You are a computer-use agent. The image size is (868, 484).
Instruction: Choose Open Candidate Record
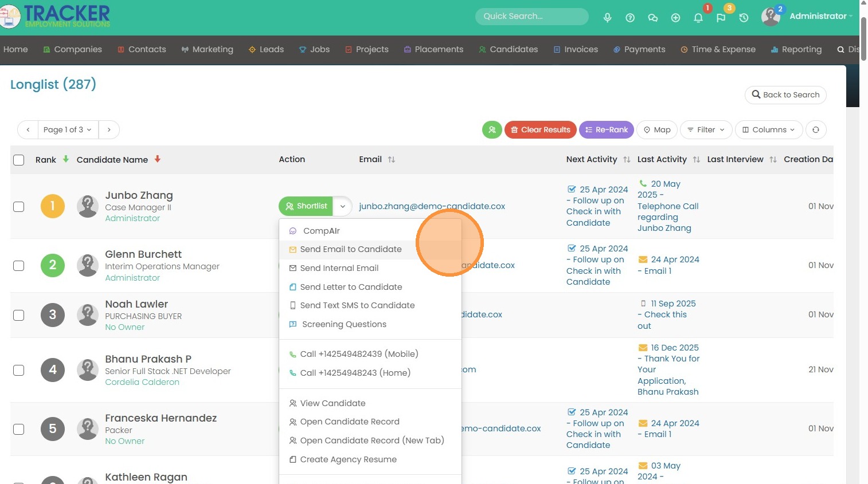[370, 422]
